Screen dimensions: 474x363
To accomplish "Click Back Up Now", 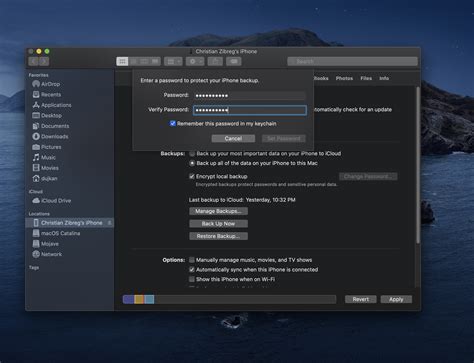I will [218, 224].
